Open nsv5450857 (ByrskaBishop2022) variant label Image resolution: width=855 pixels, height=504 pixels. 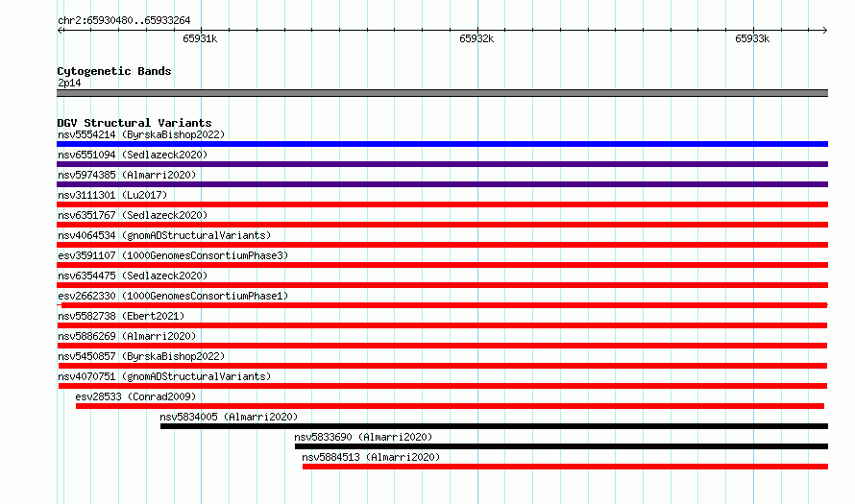(x=141, y=356)
